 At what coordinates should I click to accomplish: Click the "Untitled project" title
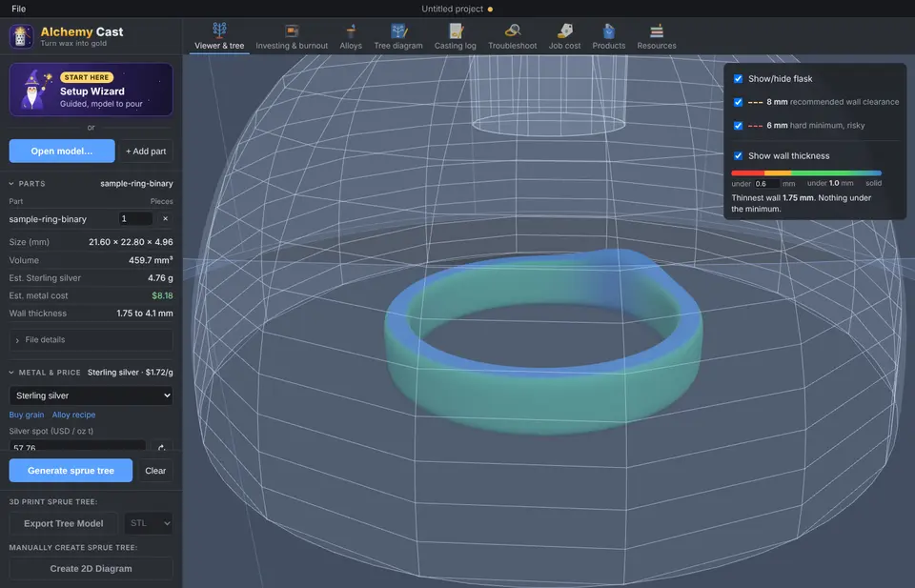pyautogui.click(x=452, y=9)
